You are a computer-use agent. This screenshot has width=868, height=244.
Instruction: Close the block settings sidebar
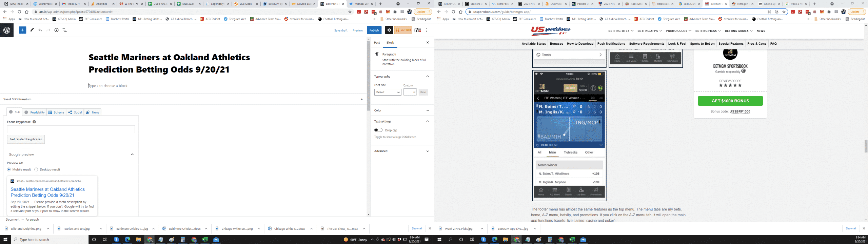click(428, 42)
